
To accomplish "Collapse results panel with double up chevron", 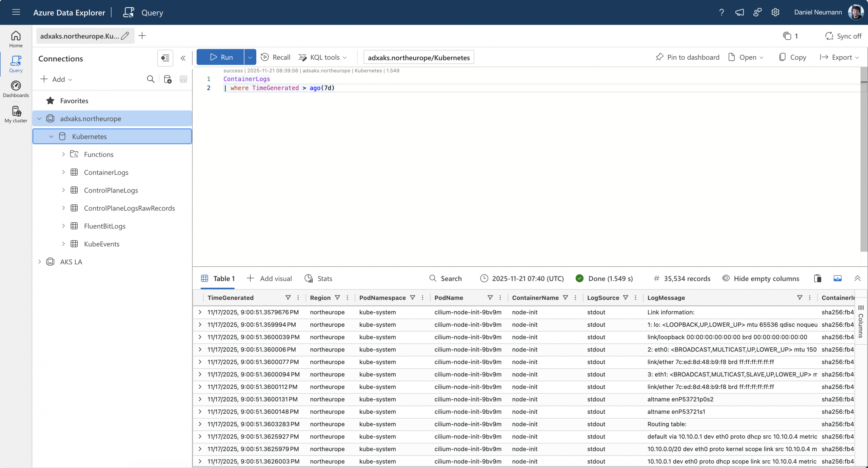I will click(857, 279).
